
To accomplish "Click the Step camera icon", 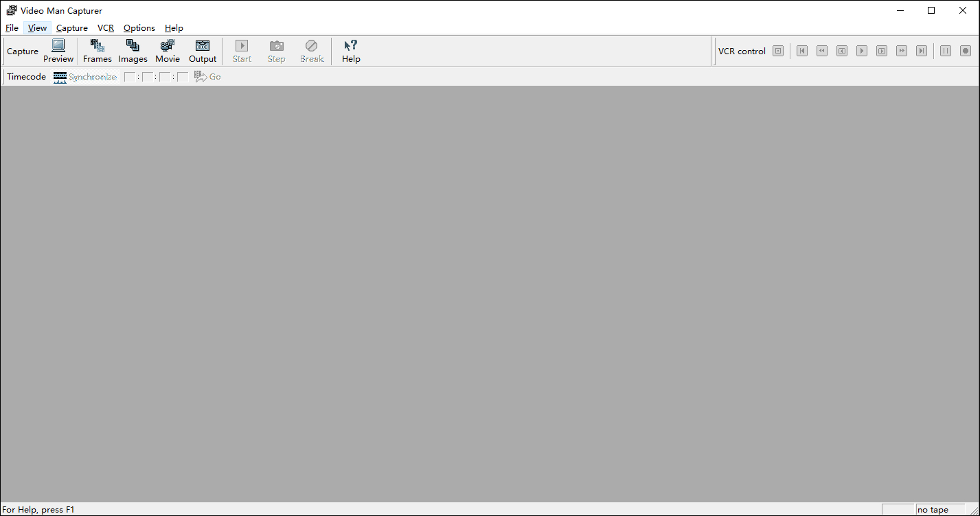I will [276, 46].
